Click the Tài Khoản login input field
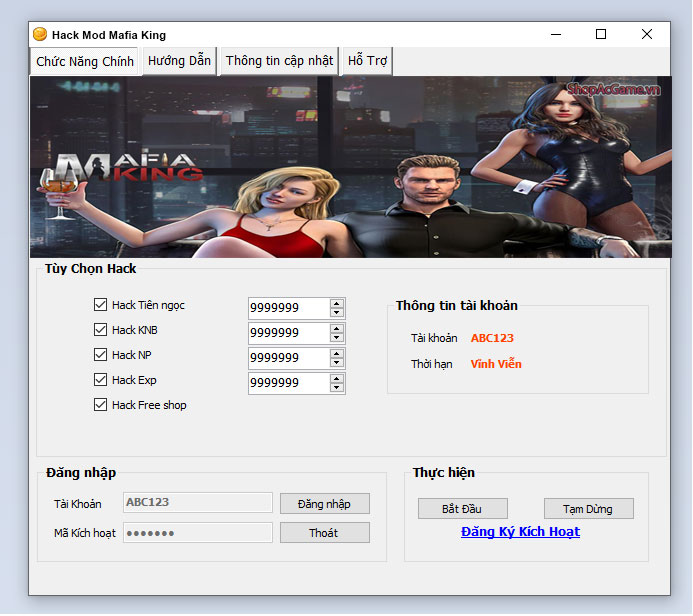The width and height of the screenshot is (693, 616). 198,503
